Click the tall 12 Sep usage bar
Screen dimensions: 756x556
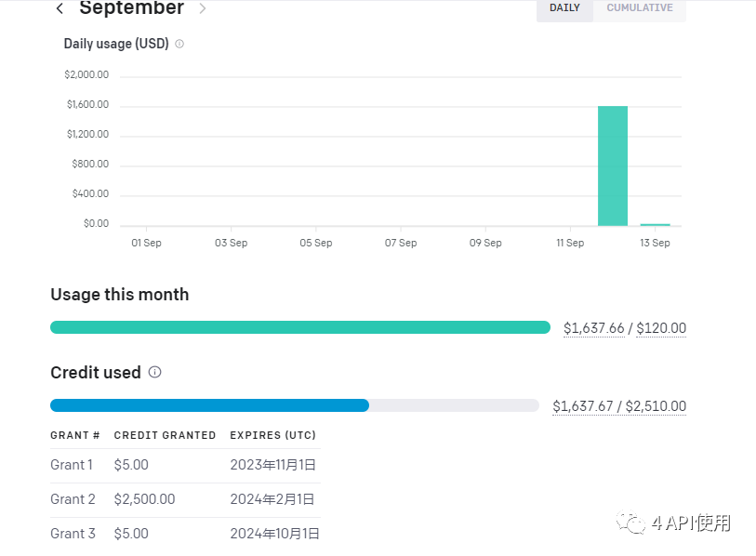tap(612, 165)
